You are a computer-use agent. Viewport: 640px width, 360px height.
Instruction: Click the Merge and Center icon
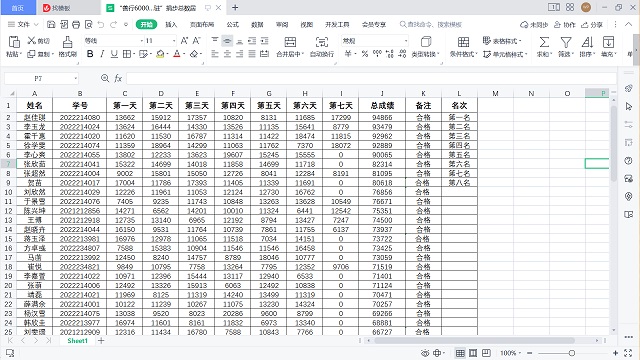(x=290, y=42)
